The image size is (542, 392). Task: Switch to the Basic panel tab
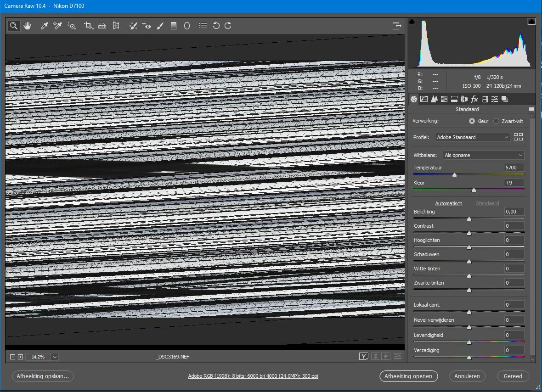[x=414, y=100]
